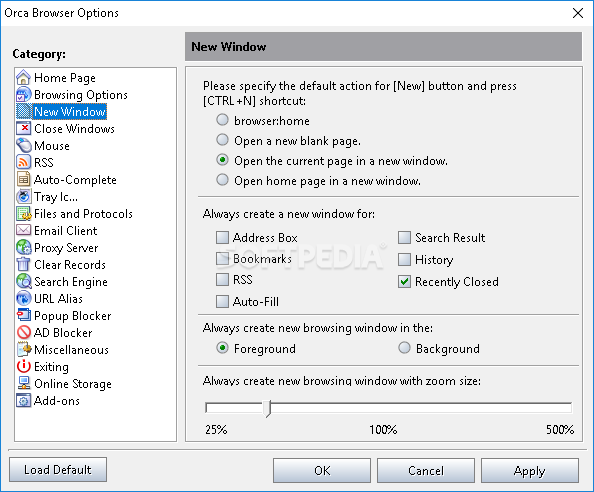Viewport: 594px width, 492px height.
Task: Open the Online Storage category
Action: click(73, 384)
